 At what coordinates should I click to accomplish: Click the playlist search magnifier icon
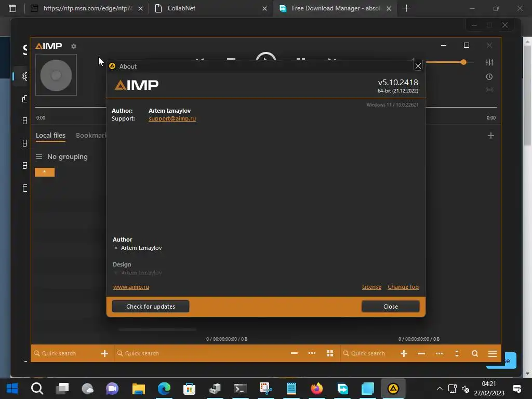pos(475,353)
